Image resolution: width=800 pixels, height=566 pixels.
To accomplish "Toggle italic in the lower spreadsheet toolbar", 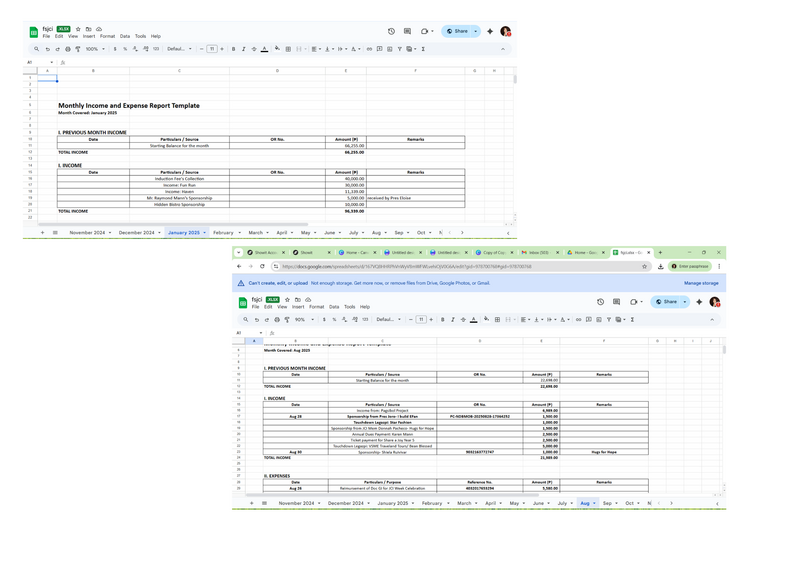I will (452, 320).
